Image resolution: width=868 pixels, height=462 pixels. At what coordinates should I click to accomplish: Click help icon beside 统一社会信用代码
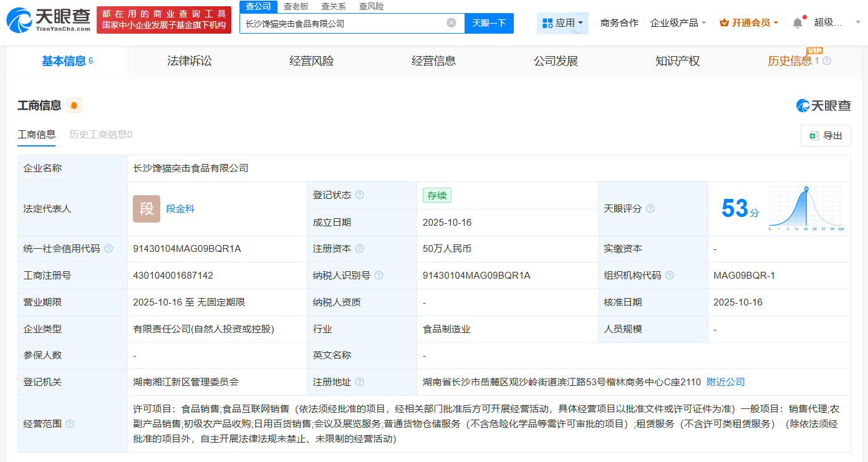[x=109, y=249]
